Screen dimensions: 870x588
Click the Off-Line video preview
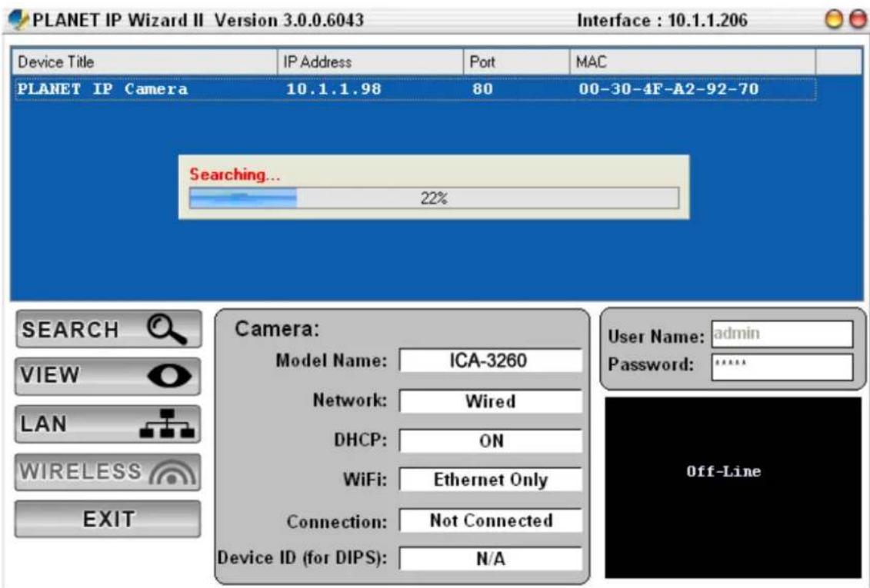[x=733, y=487]
